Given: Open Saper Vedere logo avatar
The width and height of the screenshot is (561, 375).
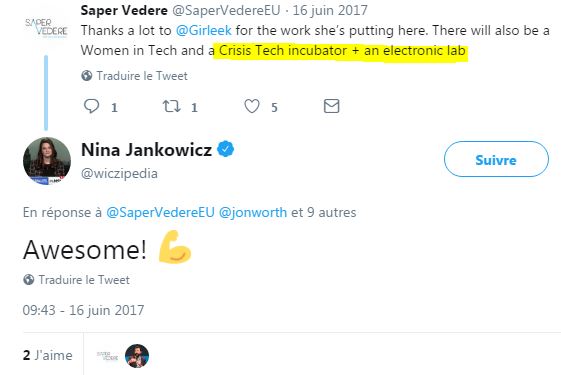Looking at the screenshot, I should coord(46,28).
